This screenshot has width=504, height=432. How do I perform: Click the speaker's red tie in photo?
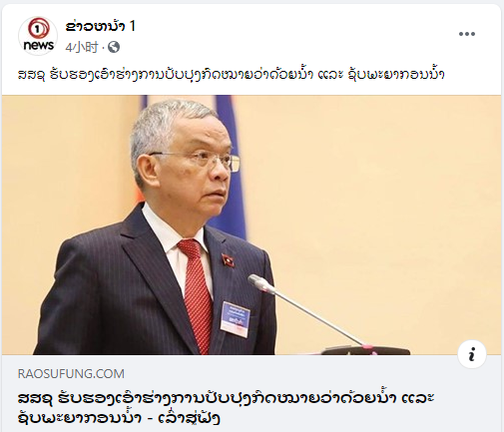point(196,294)
